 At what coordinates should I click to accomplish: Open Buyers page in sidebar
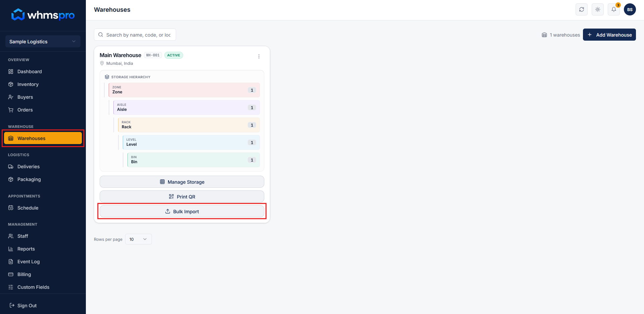[43, 97]
